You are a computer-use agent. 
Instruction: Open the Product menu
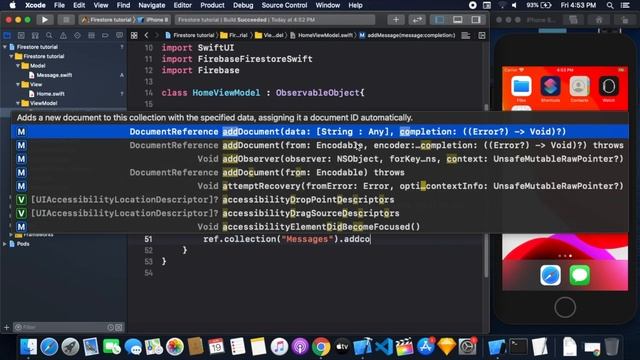212,5
